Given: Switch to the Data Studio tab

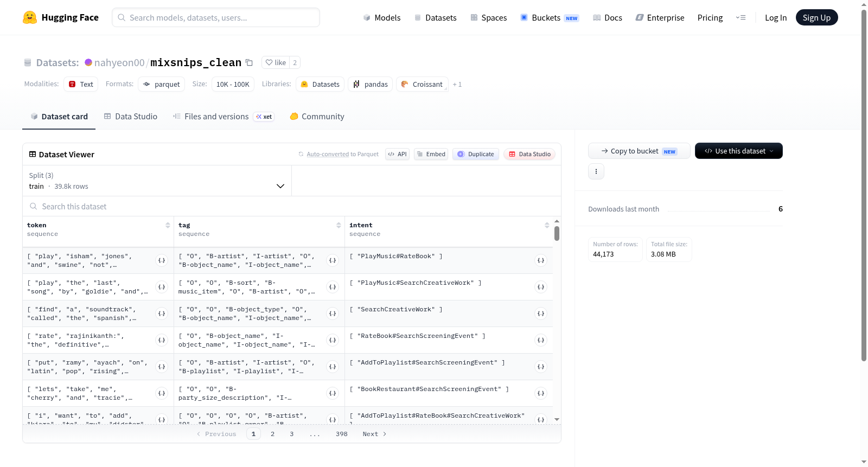Looking at the screenshot, I should click(131, 117).
